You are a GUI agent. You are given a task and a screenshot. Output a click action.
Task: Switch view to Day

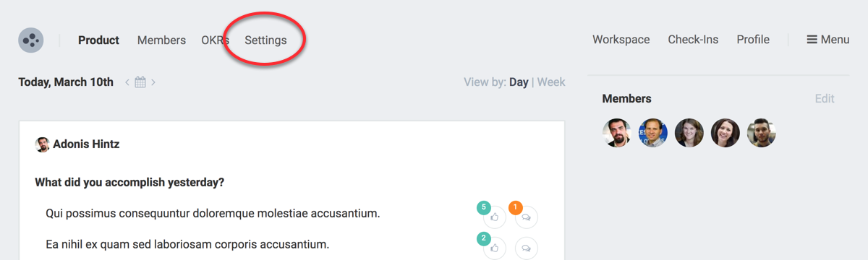[519, 82]
